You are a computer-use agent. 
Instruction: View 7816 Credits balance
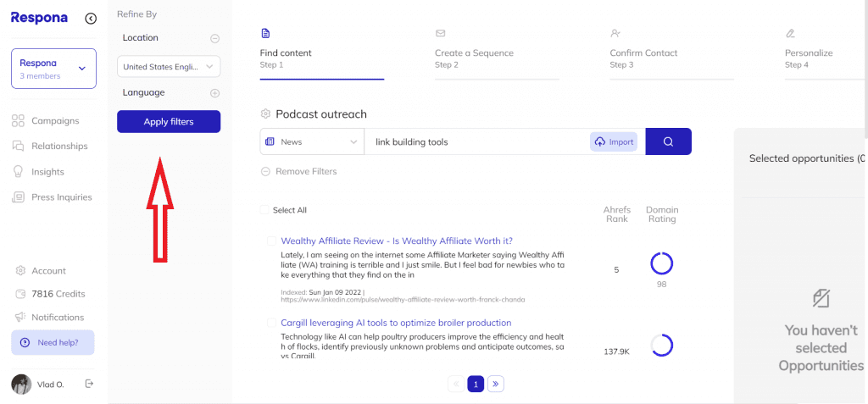point(58,294)
